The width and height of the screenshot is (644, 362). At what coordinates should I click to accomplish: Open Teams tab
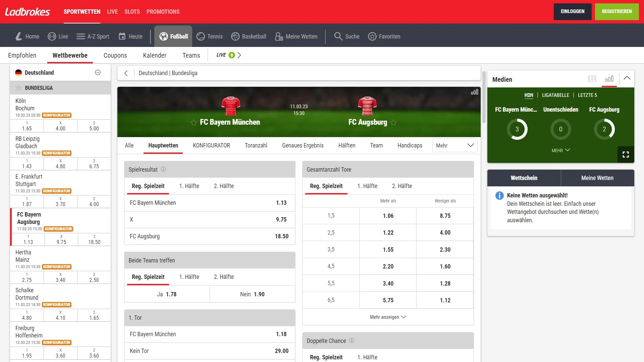(191, 55)
